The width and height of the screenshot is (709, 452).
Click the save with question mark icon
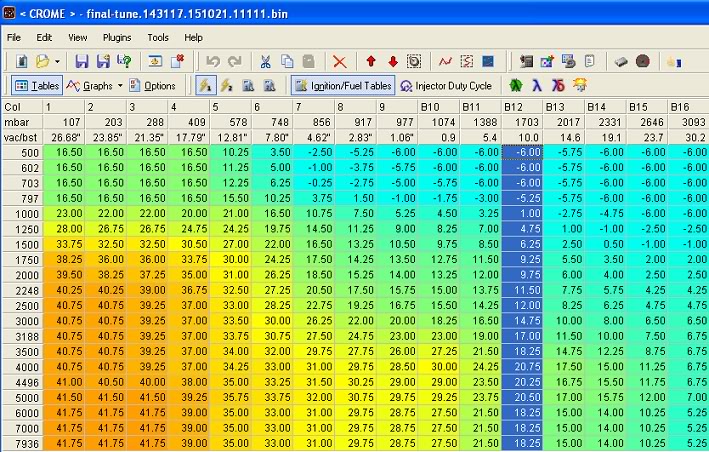pyautogui.click(x=124, y=61)
